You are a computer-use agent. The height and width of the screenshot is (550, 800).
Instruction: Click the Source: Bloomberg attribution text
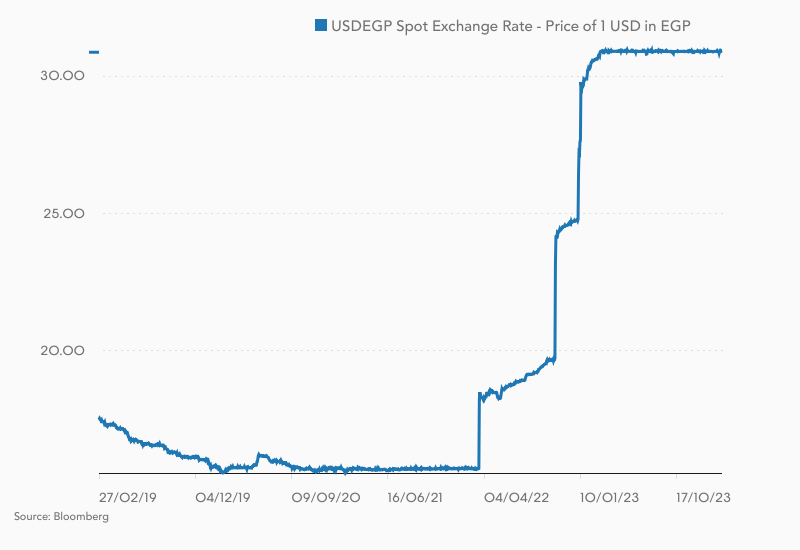62,517
